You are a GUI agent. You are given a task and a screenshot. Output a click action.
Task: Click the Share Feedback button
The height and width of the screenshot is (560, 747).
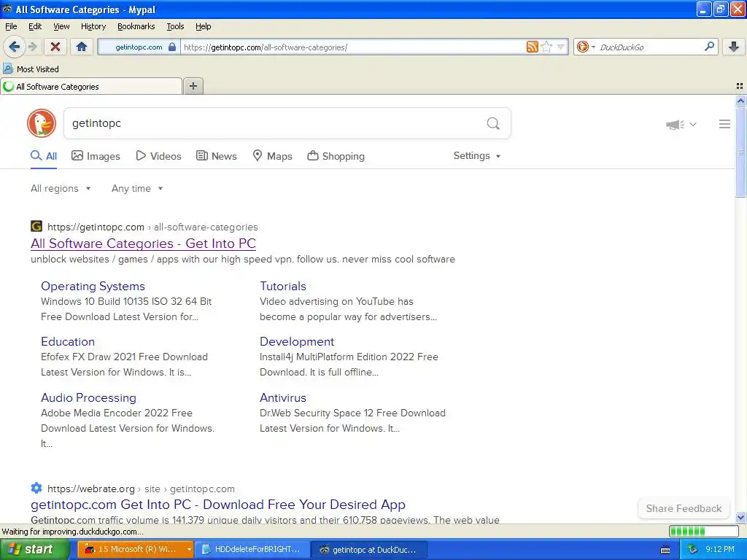[684, 508]
